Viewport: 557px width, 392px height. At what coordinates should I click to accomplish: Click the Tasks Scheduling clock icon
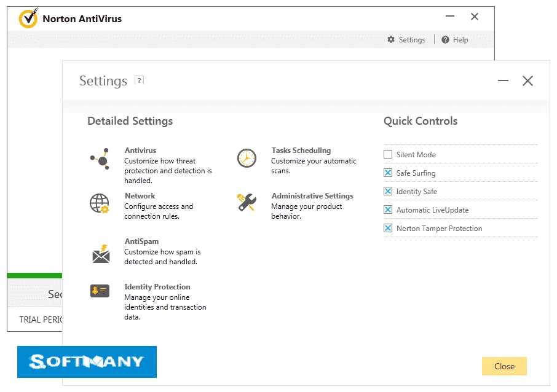[x=247, y=158]
